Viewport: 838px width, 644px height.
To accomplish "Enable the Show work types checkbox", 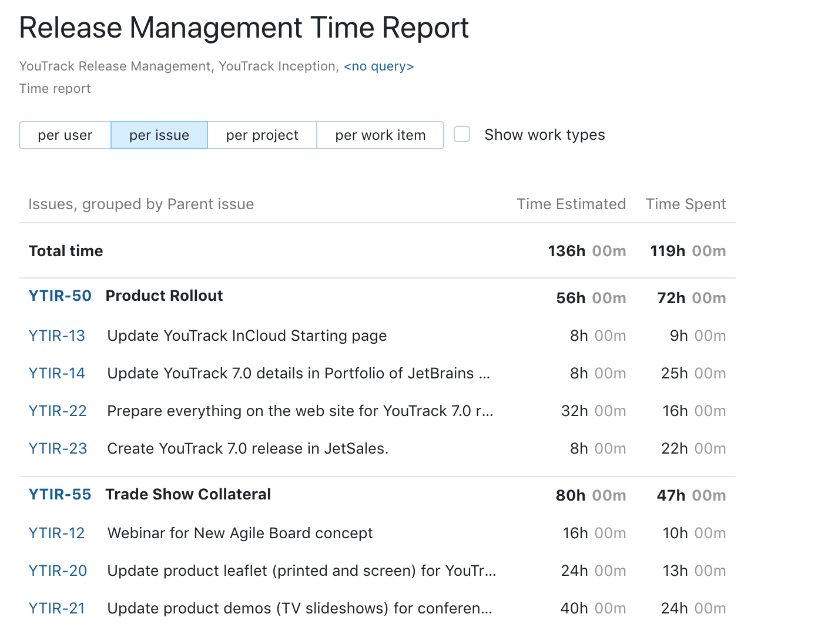I will click(462, 135).
